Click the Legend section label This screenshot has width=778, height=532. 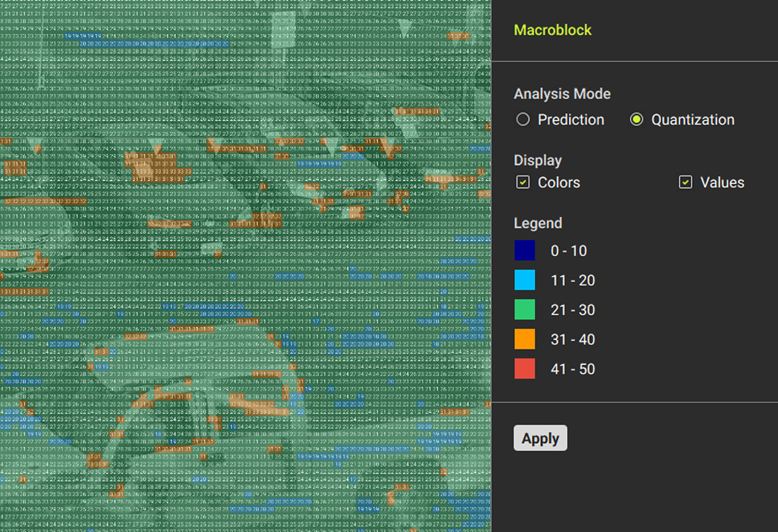pyautogui.click(x=538, y=223)
